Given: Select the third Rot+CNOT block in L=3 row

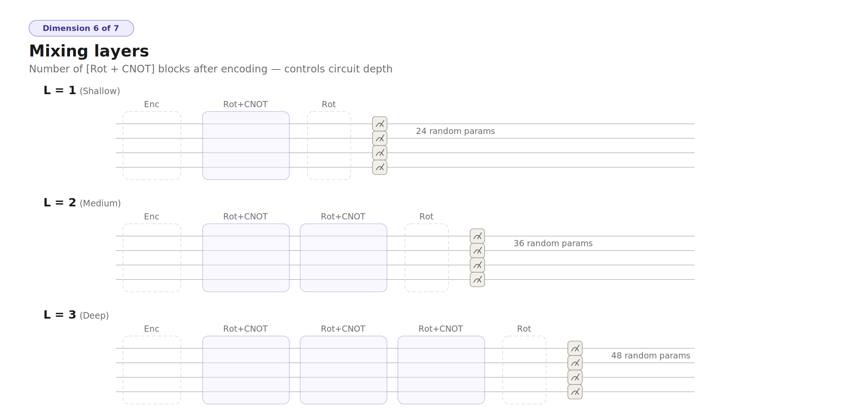Looking at the screenshot, I should (x=441, y=370).
